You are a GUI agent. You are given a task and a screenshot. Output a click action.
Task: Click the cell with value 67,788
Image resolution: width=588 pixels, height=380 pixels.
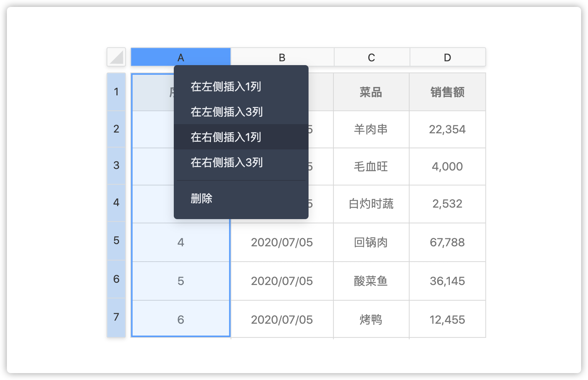pyautogui.click(x=447, y=242)
